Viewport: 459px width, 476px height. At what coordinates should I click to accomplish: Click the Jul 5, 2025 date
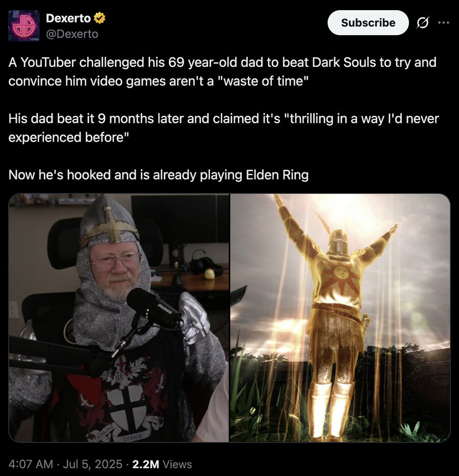[x=93, y=464]
